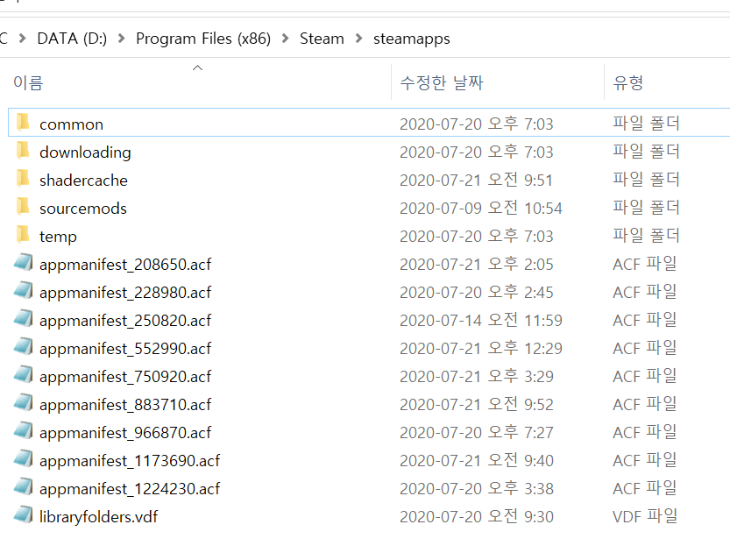Click the icon of appmanifest_1224230.acf
The image size is (730, 560).
coord(24,487)
